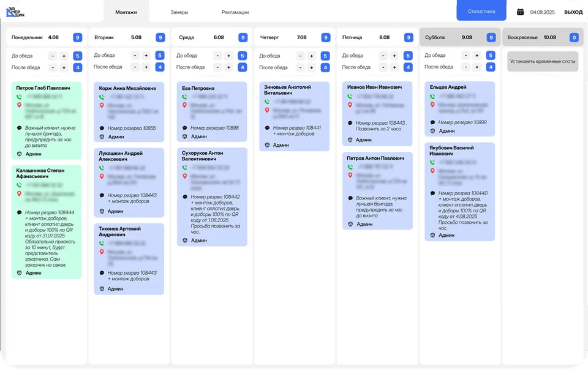The height and width of the screenshot is (369, 588).
Task: Increase Четверг До обеда slots with plus
Action: pos(312,56)
